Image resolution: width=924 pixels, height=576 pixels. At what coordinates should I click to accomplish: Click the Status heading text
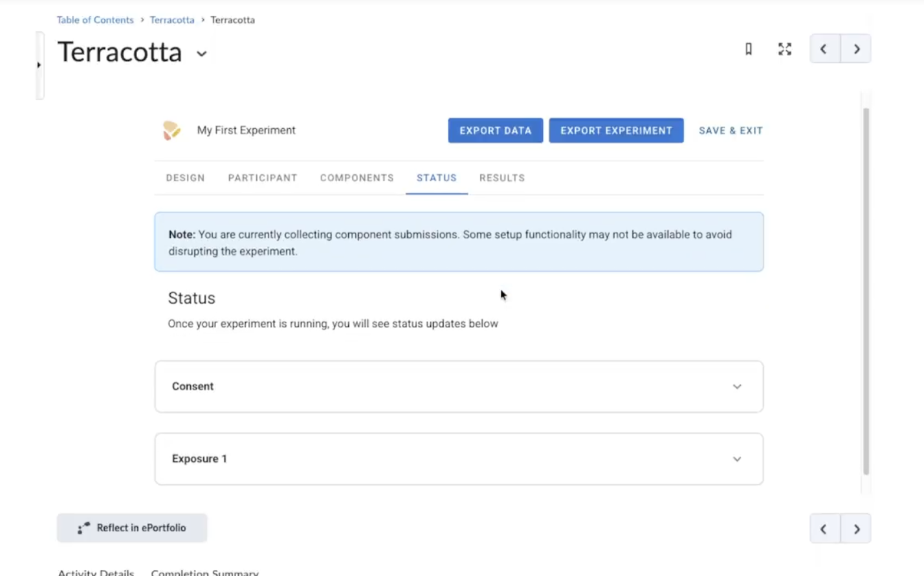point(192,298)
